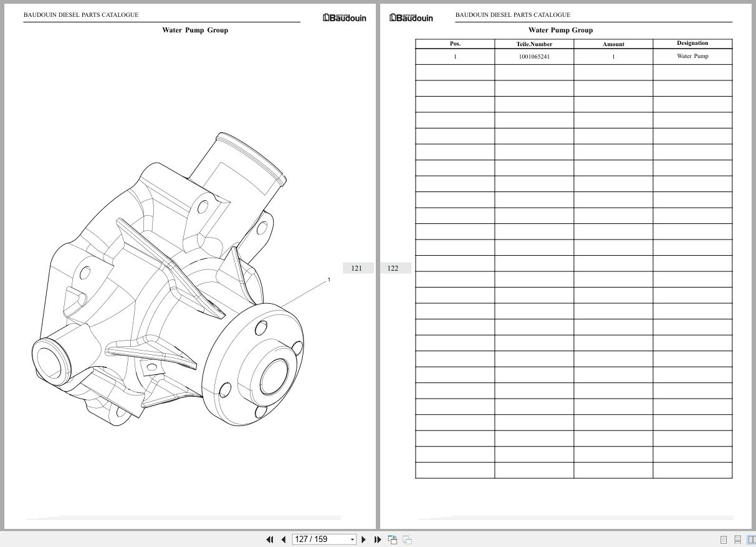This screenshot has width=756, height=547.
Task: Open the previous page
Action: pos(284,539)
